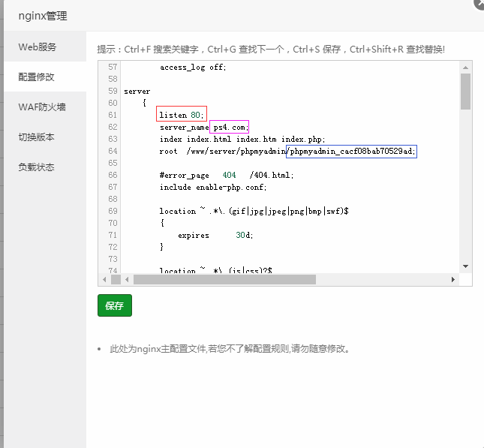484x448 pixels.
Task: Click the 'expires 30d;' line
Action: [215, 236]
